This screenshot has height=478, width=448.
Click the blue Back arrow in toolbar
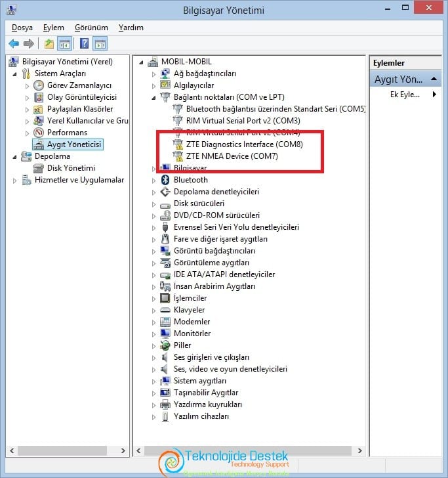[14, 44]
